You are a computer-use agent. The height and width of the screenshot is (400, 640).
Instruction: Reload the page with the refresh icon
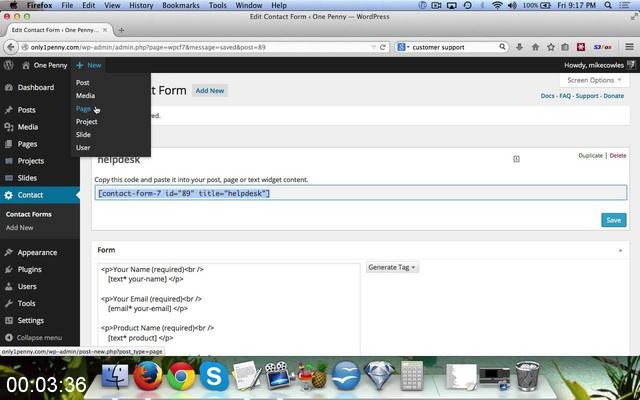pos(382,47)
